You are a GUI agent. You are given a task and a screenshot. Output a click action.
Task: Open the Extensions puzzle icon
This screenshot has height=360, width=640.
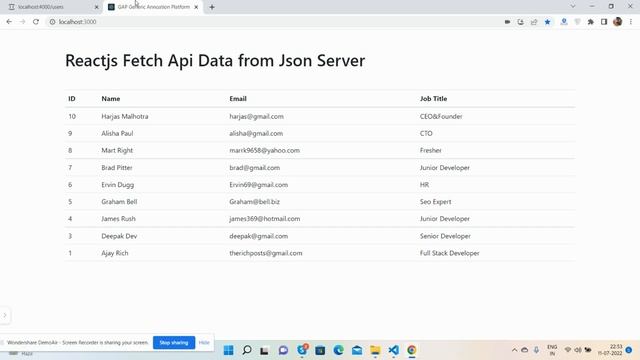[x=591, y=22]
